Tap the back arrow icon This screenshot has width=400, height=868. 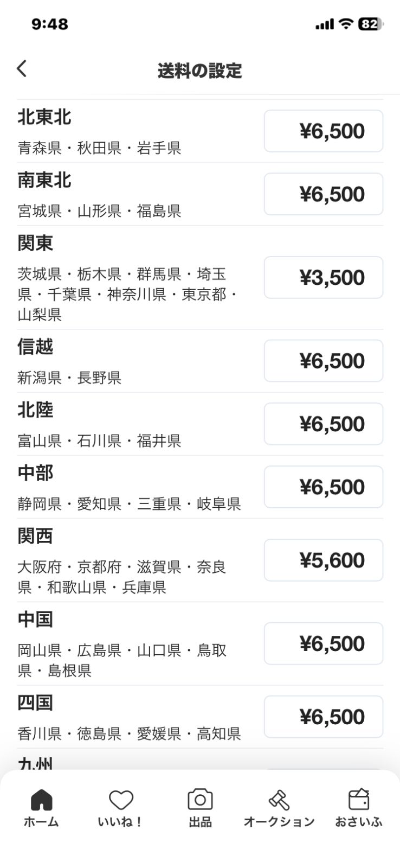[x=22, y=69]
